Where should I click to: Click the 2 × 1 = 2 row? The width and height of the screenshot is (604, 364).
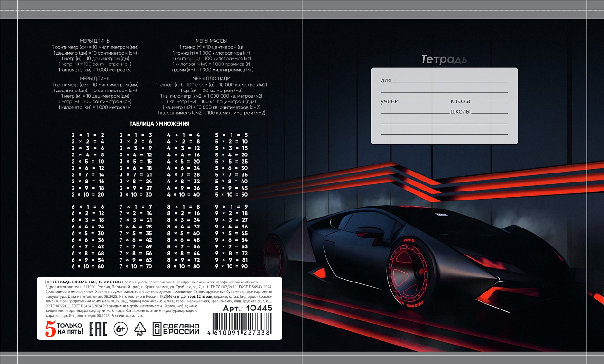[88, 135]
